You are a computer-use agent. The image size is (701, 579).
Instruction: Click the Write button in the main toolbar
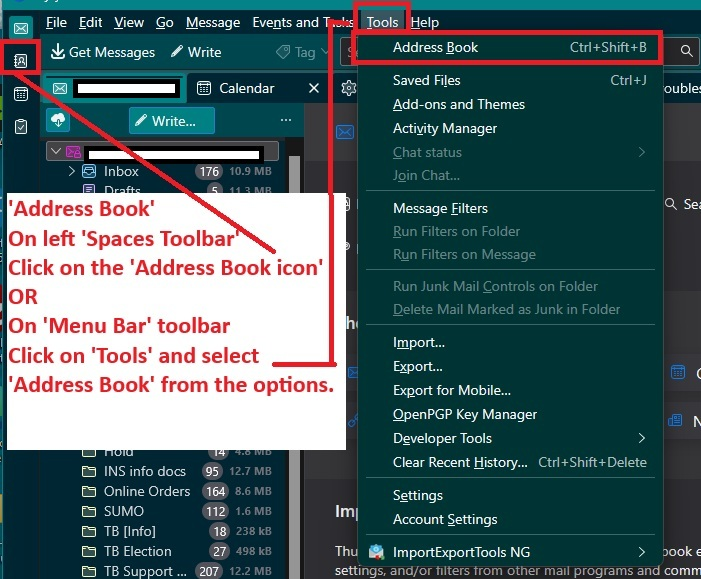click(x=196, y=52)
